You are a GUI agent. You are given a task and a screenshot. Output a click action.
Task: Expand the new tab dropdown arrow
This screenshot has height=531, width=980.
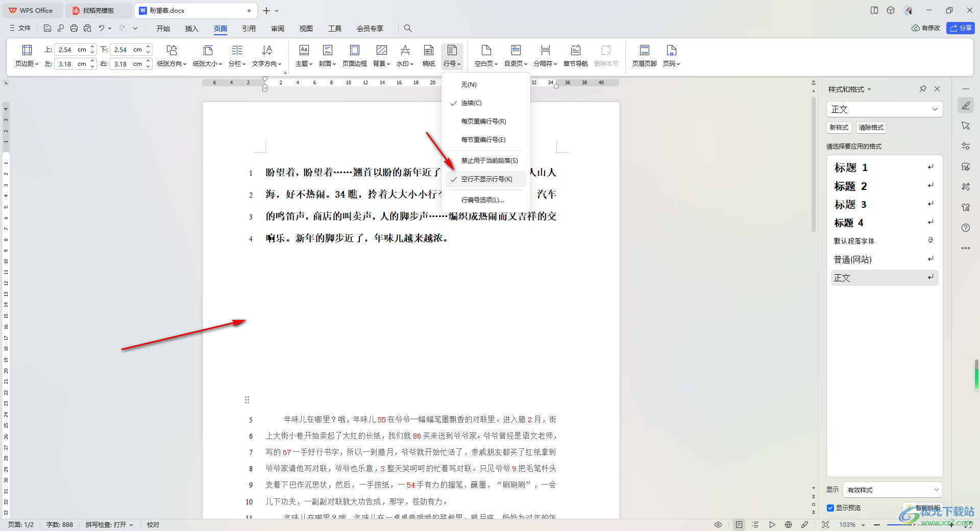tap(277, 11)
